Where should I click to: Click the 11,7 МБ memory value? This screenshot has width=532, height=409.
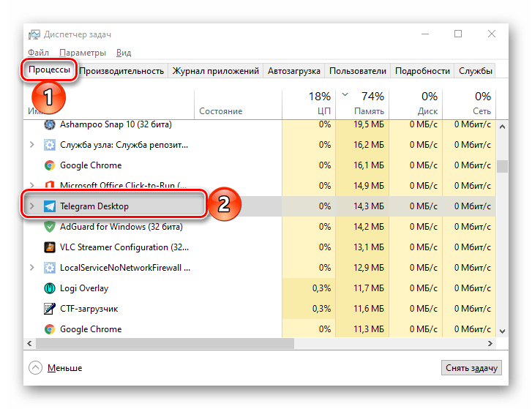pos(369,288)
